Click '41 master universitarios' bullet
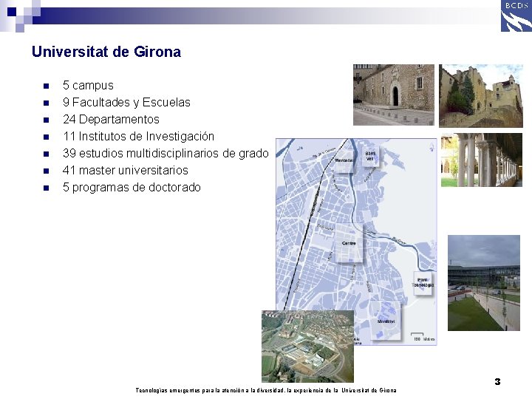Viewport: 532px width, 399px height. [x=125, y=171]
